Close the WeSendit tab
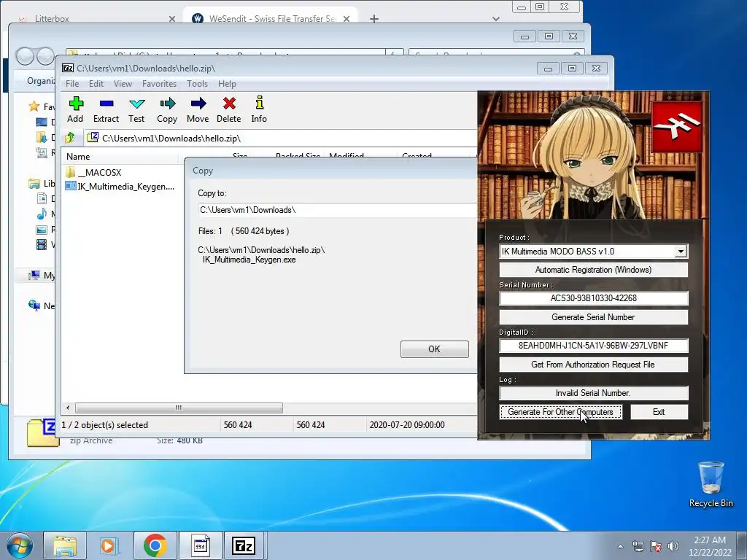The height and width of the screenshot is (560, 747). (347, 19)
